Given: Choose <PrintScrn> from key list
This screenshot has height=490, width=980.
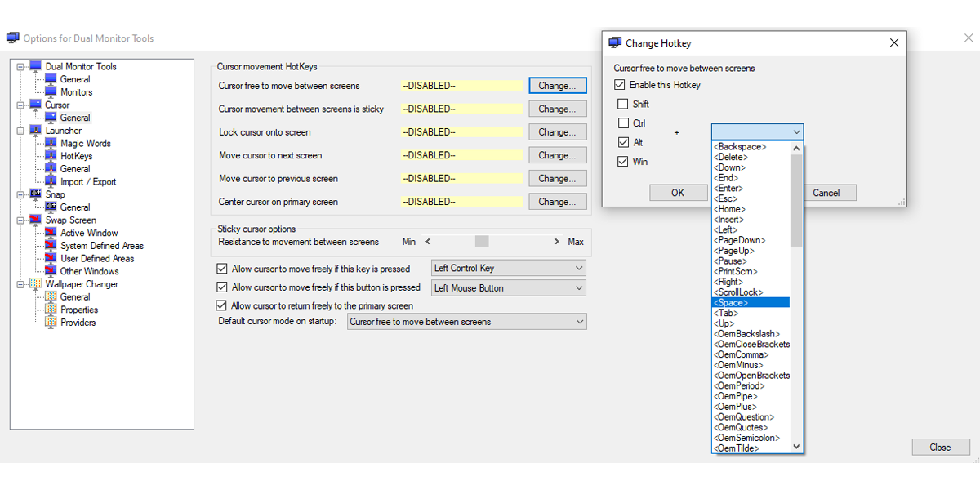Looking at the screenshot, I should coord(751,271).
